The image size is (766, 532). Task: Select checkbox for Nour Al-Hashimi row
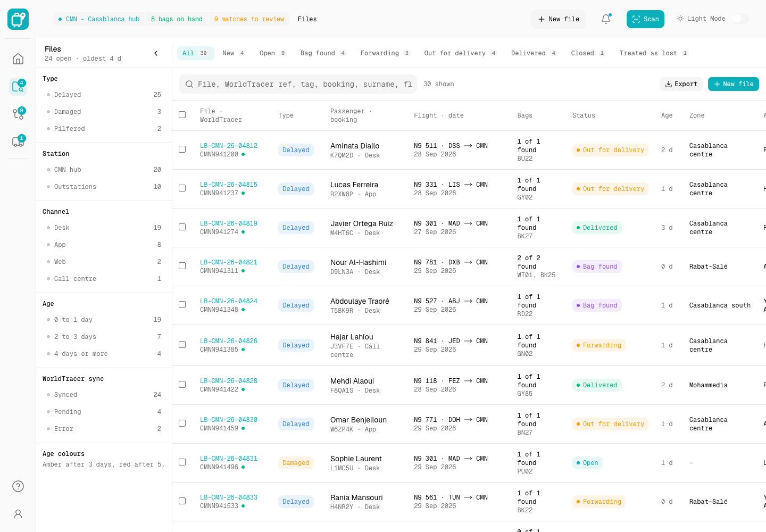point(182,266)
